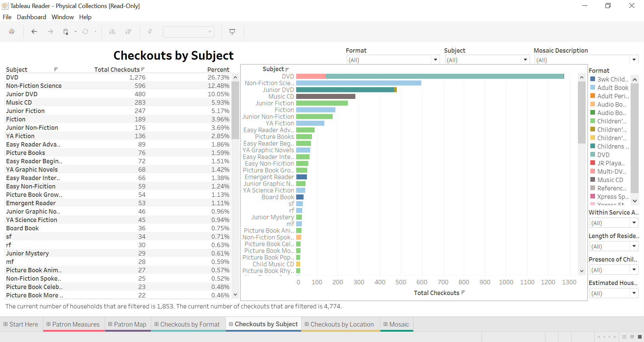The width and height of the screenshot is (644, 342).
Task: Sort descending using toolbar icon
Action: tap(128, 32)
